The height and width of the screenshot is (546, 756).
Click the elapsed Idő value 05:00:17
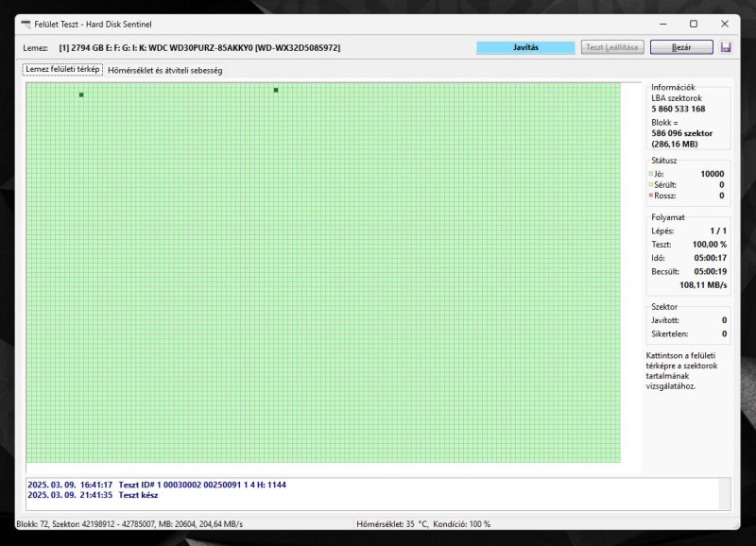pyautogui.click(x=711, y=258)
